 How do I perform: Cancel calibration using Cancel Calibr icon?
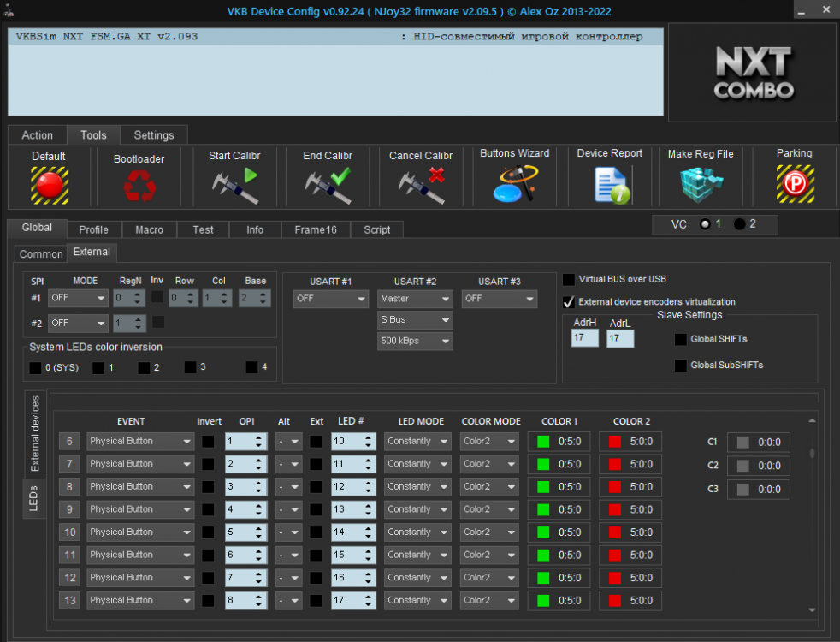pyautogui.click(x=421, y=185)
